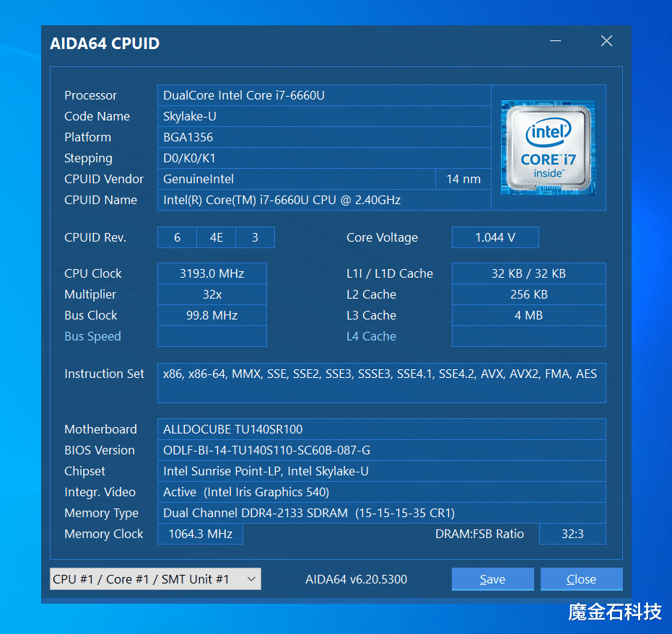The image size is (672, 634).
Task: Click the Core Voltage value 1.044 V
Action: pos(495,237)
